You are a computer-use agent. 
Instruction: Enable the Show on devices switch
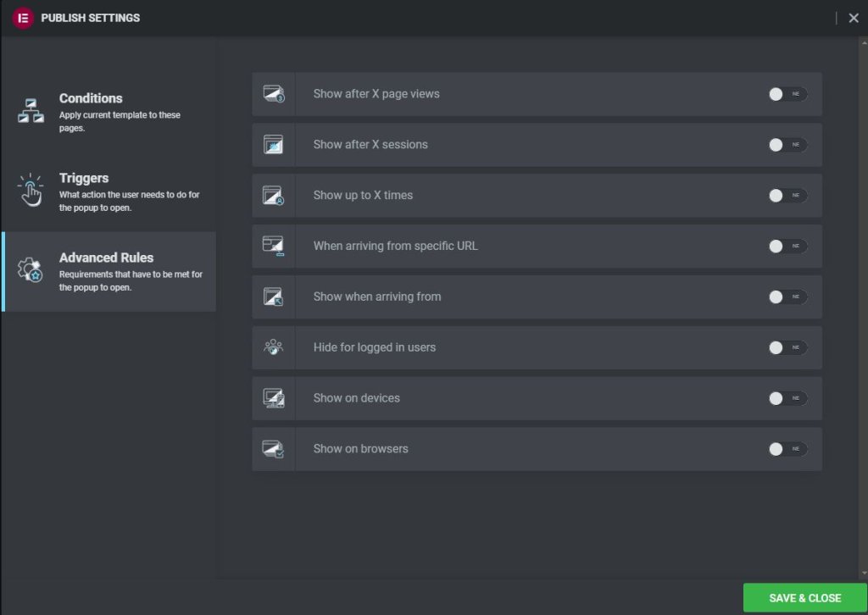[x=787, y=398]
